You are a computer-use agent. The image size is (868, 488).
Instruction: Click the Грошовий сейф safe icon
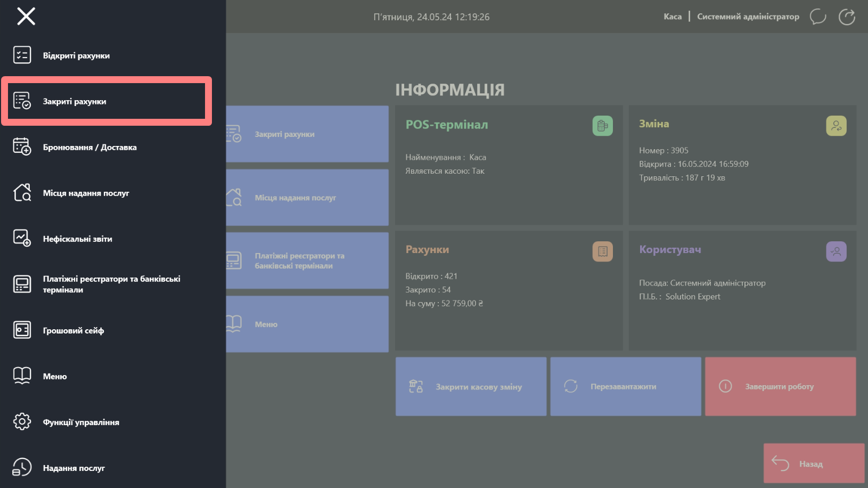[x=22, y=330]
